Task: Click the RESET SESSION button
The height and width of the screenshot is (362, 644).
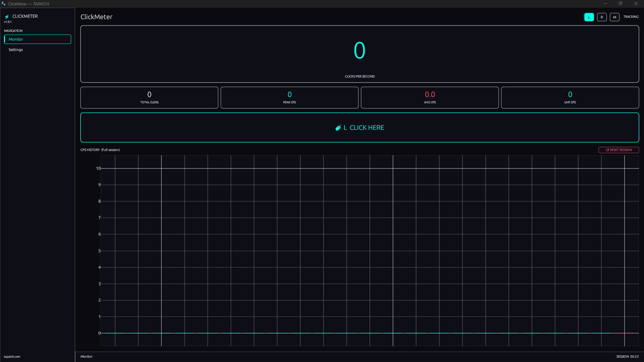Action: click(x=618, y=150)
